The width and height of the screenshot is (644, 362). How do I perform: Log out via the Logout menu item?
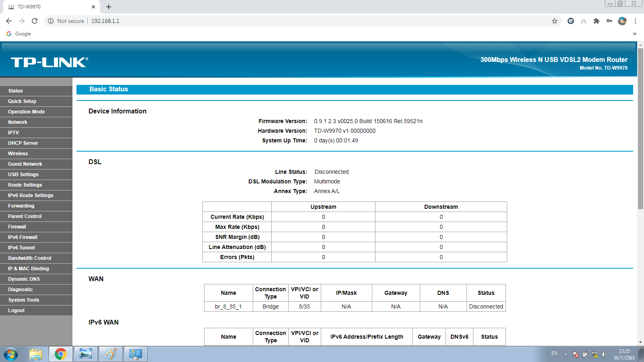[36, 311]
